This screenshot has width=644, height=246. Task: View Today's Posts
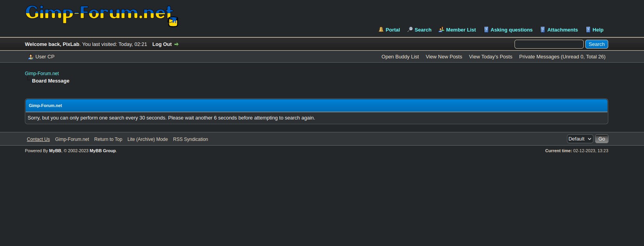pyautogui.click(x=490, y=57)
